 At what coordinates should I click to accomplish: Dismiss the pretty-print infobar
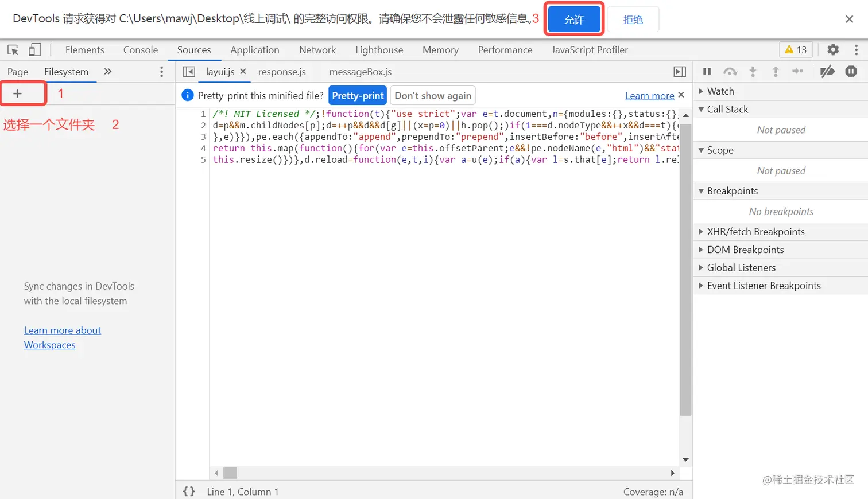point(681,95)
